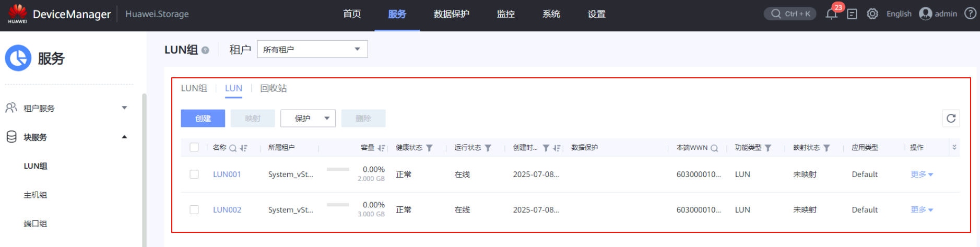This screenshot has height=247, width=980.
Task: Click the Create (创建) button
Action: tap(203, 119)
